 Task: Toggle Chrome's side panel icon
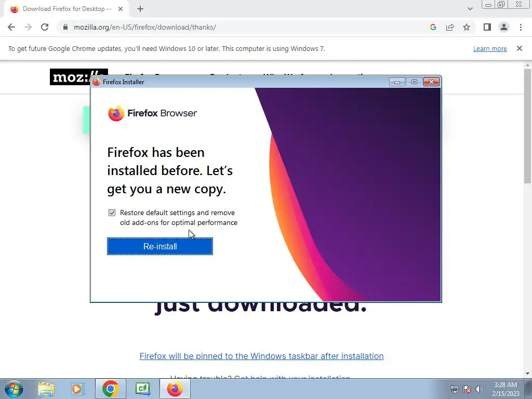[x=487, y=27]
